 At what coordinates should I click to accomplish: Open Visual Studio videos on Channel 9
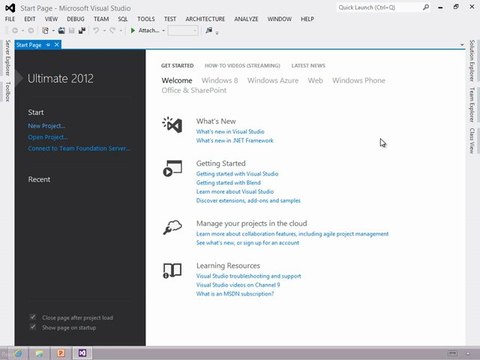[238, 285]
